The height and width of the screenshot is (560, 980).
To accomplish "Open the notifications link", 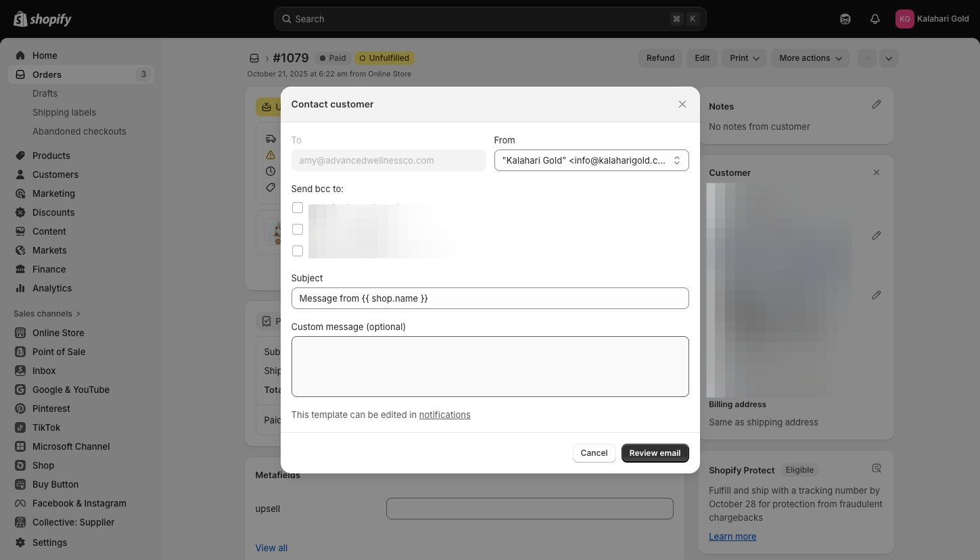I will coord(444,415).
